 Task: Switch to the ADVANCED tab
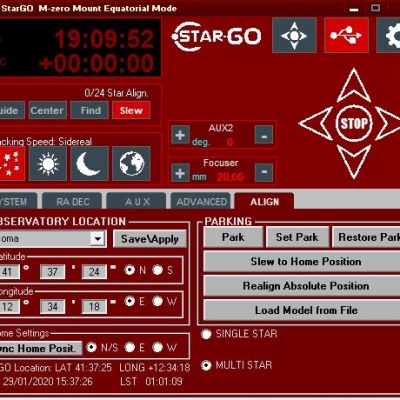(201, 201)
